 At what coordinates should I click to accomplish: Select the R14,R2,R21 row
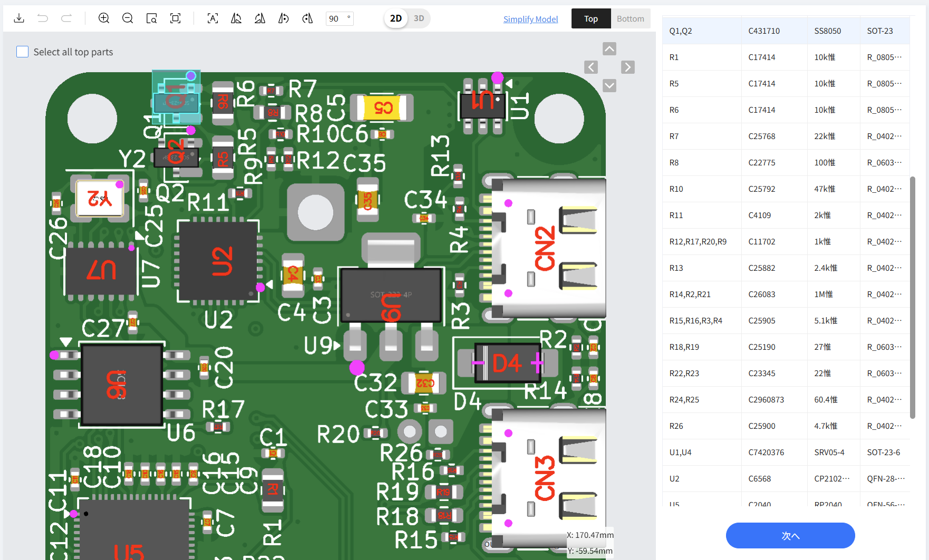(786, 294)
